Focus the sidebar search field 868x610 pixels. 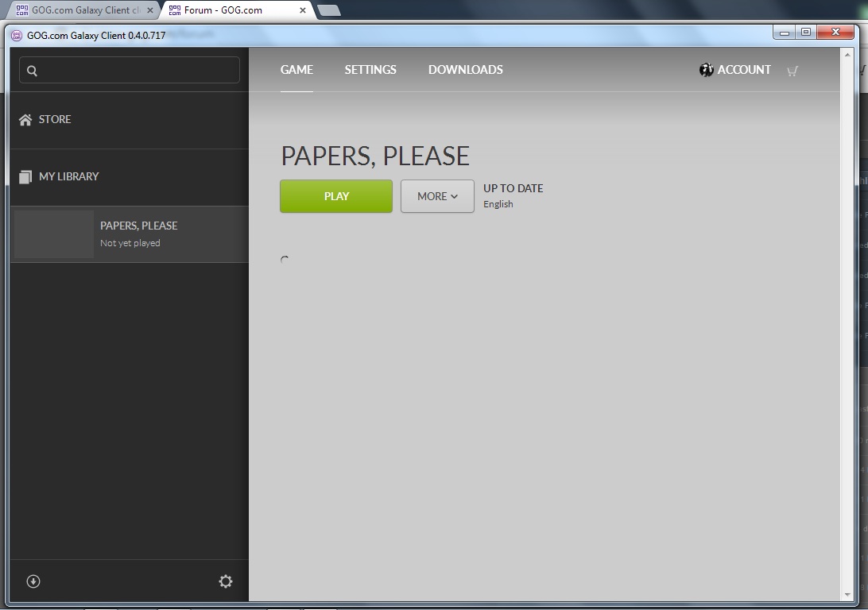[130, 70]
